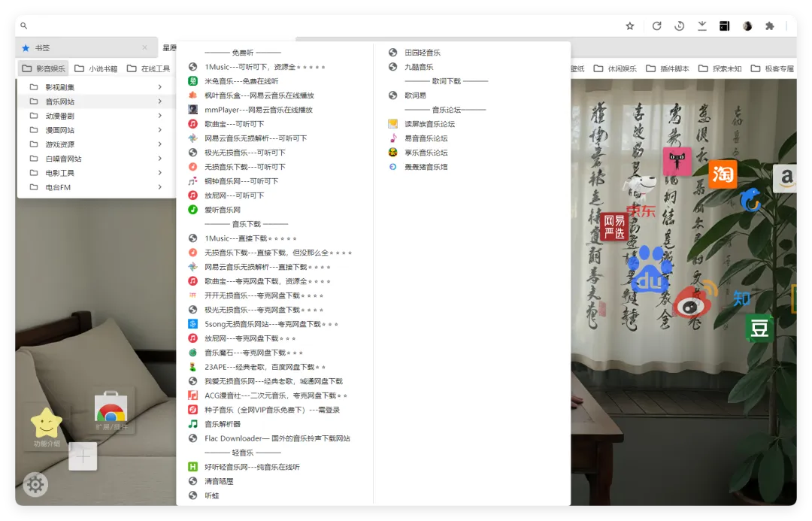Open the Taobao 淘 shortcut icon
This screenshot has width=812, height=521.
point(723,174)
